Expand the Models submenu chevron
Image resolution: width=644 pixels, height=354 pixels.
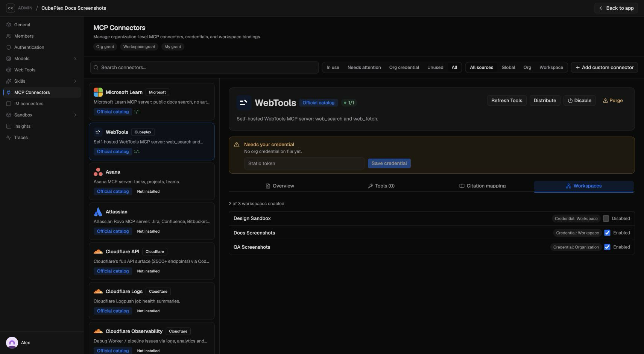click(x=75, y=59)
